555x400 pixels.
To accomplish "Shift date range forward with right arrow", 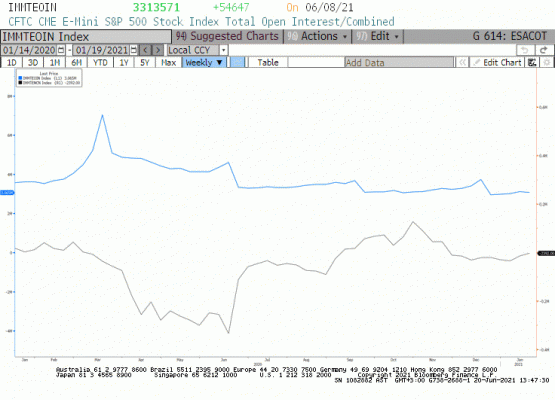I will click(x=158, y=50).
